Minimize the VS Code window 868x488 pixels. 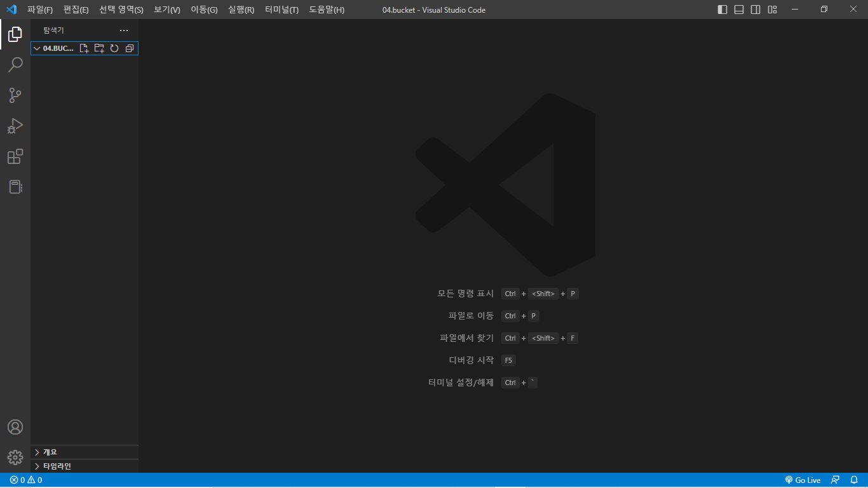pyautogui.click(x=795, y=10)
